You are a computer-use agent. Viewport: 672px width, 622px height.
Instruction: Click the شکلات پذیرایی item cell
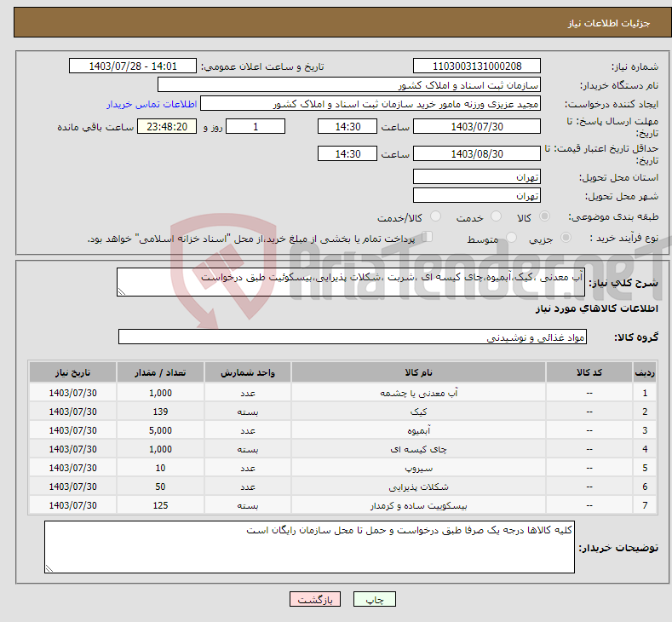(418, 487)
